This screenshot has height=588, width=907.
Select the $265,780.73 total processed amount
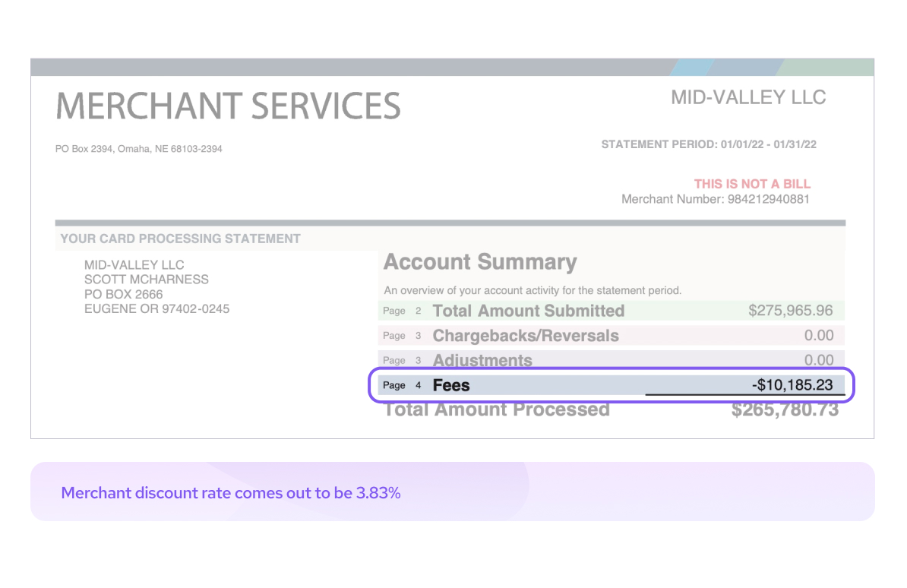[785, 410]
